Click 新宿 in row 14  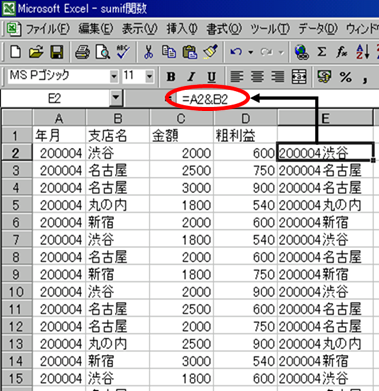tap(118, 361)
